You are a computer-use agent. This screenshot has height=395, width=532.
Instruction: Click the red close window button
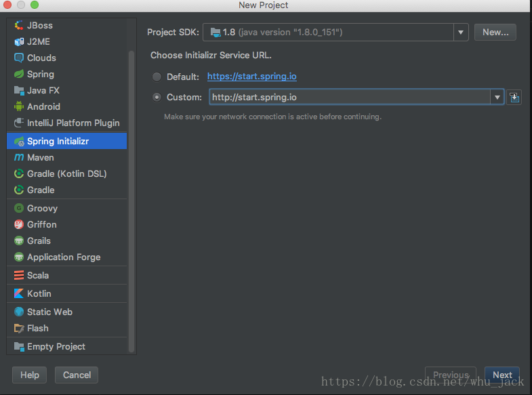tap(7, 5)
